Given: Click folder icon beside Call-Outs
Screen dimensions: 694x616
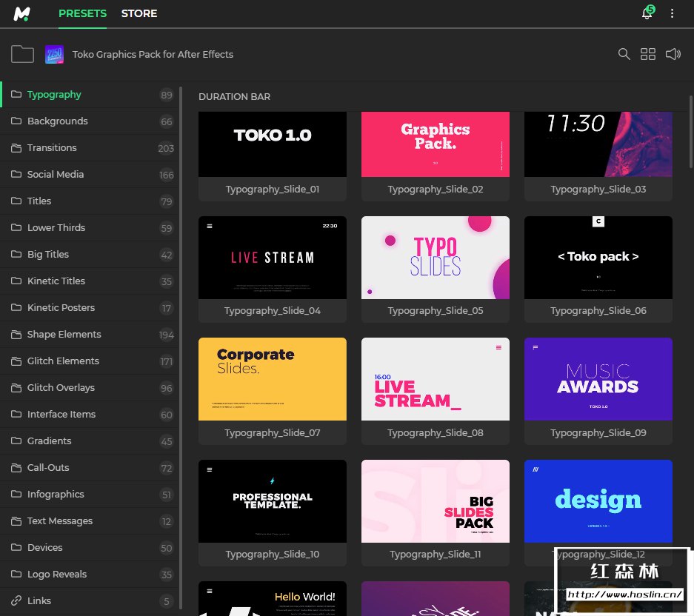Looking at the screenshot, I should coord(16,468).
